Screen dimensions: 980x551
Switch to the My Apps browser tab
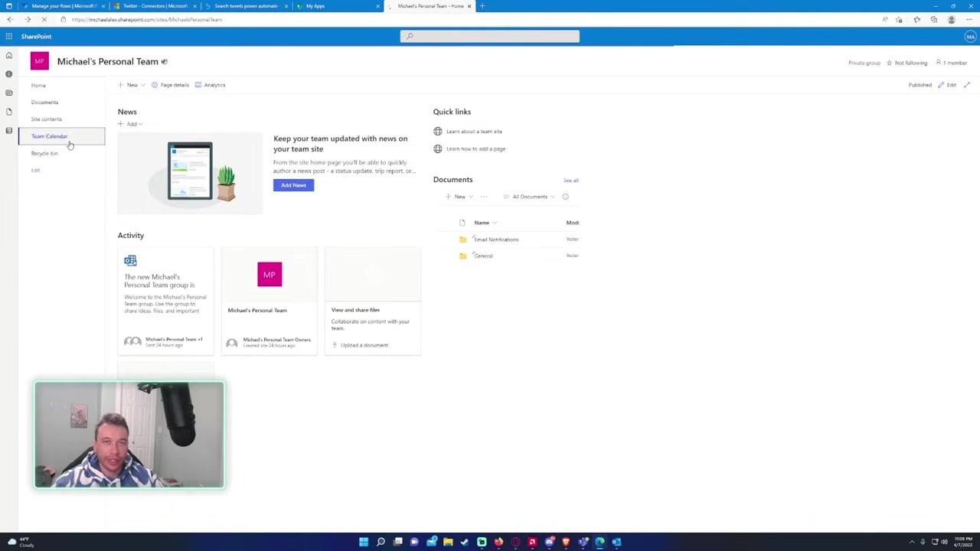pyautogui.click(x=337, y=6)
